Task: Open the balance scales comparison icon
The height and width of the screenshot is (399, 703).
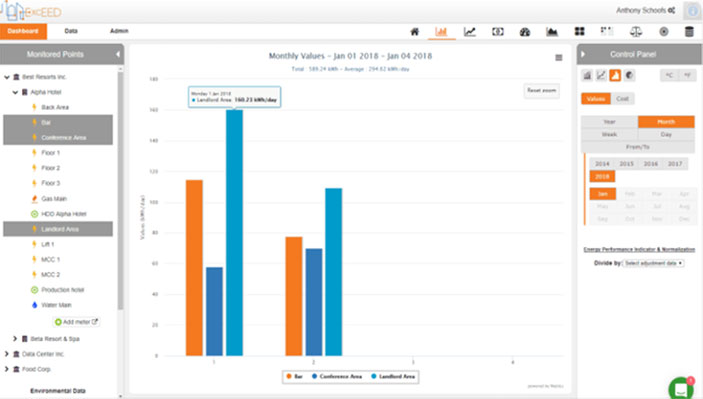Action: (x=636, y=31)
